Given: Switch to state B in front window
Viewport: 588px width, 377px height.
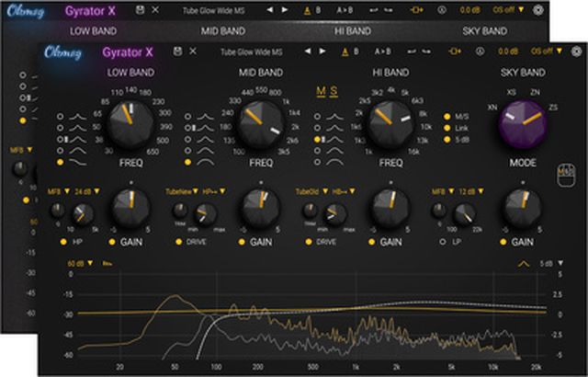Looking at the screenshot, I should pyautogui.click(x=356, y=51).
